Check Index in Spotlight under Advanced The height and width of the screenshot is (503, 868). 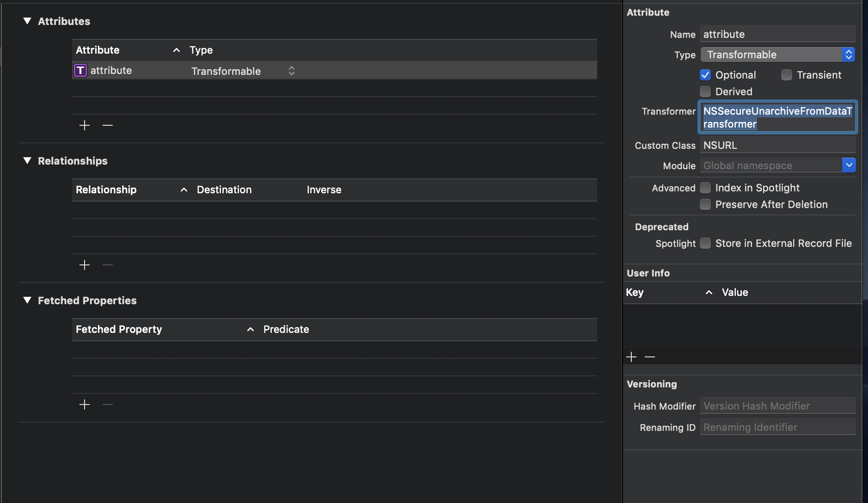(705, 188)
